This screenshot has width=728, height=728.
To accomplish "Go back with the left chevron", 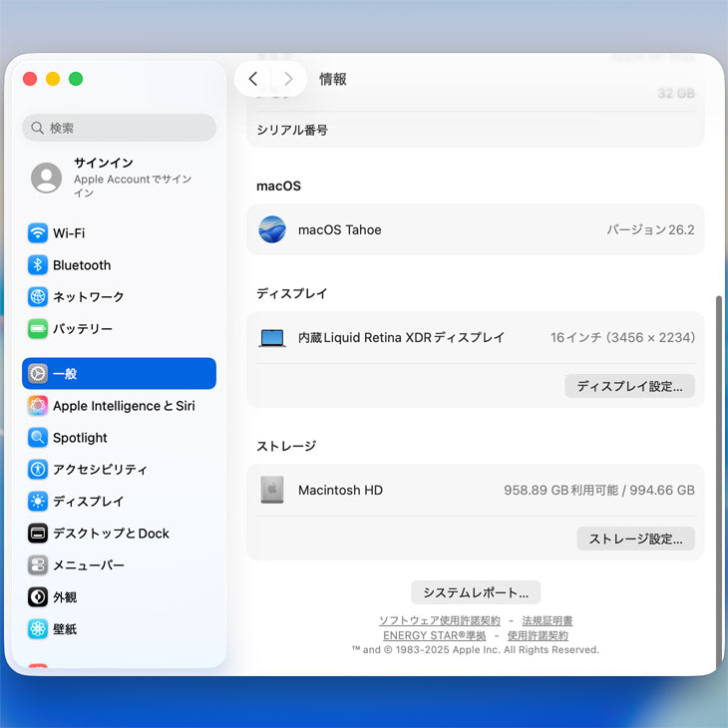I will tap(253, 79).
